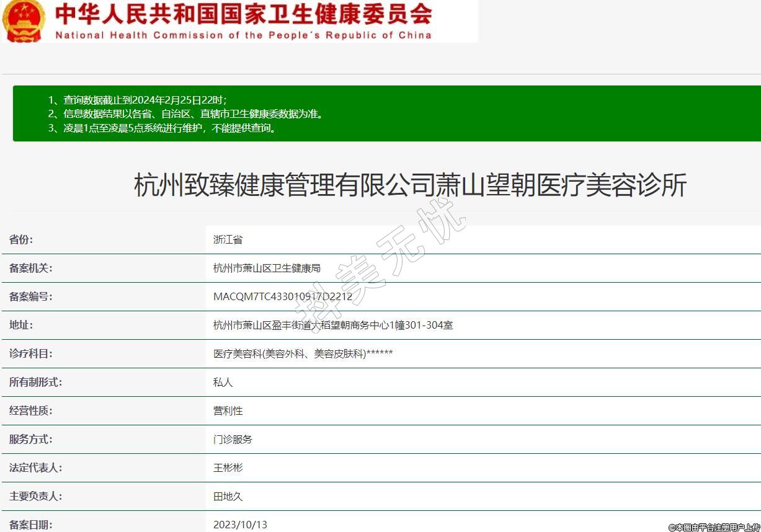Click main person in charge 田地久
The height and width of the screenshot is (532, 761).
click(228, 496)
